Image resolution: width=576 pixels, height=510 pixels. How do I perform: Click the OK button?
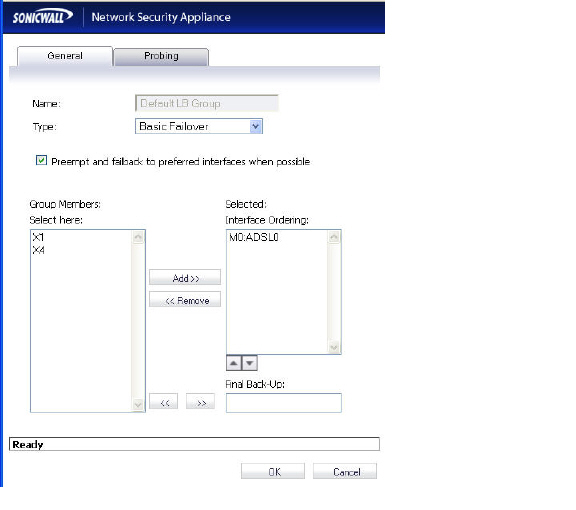click(273, 471)
